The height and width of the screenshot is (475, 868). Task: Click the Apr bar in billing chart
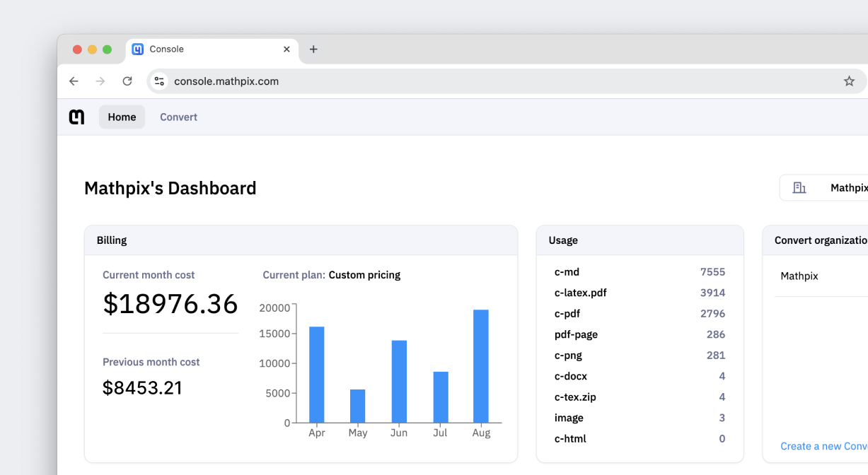(x=317, y=375)
